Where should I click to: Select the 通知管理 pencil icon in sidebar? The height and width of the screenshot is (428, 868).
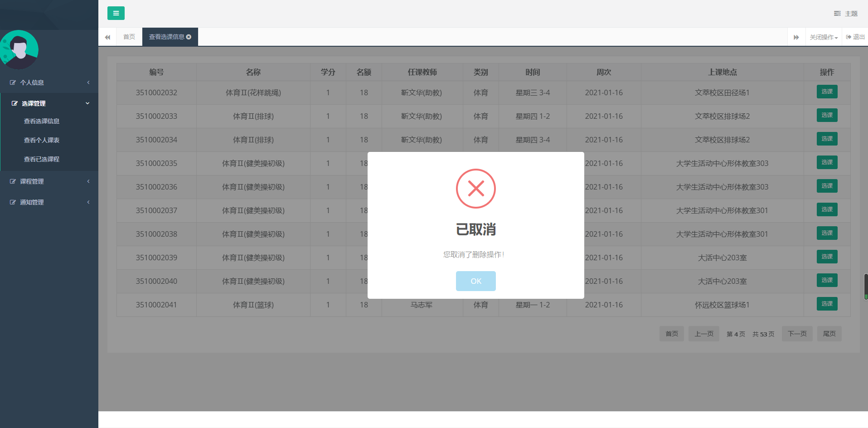coord(12,202)
